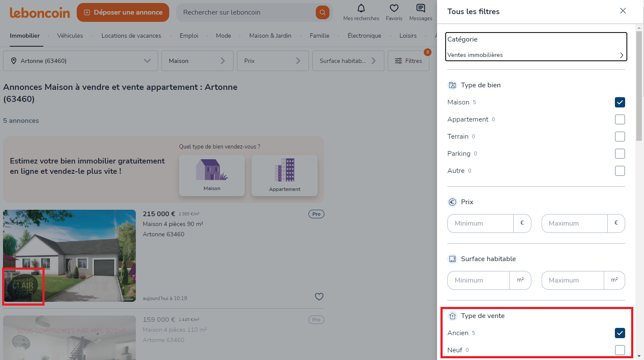Open Favoris heart icon in header
This screenshot has width=644, height=360.
[x=394, y=9]
